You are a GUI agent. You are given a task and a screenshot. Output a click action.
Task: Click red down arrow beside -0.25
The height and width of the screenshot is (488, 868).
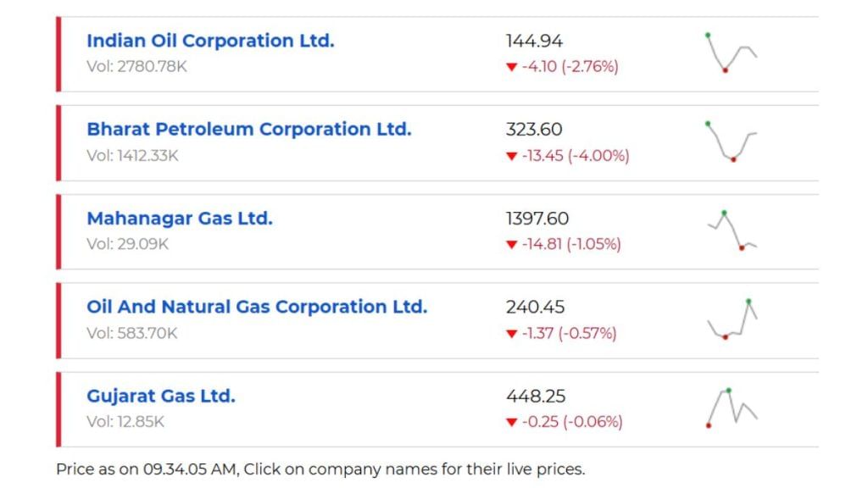pyautogui.click(x=511, y=422)
